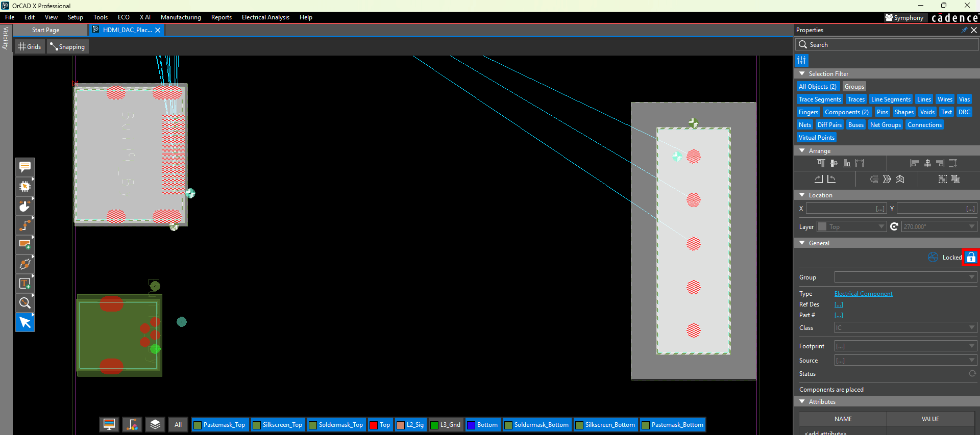Toggle the Locked padlock button
The width and height of the screenshot is (980, 435).
click(x=971, y=258)
